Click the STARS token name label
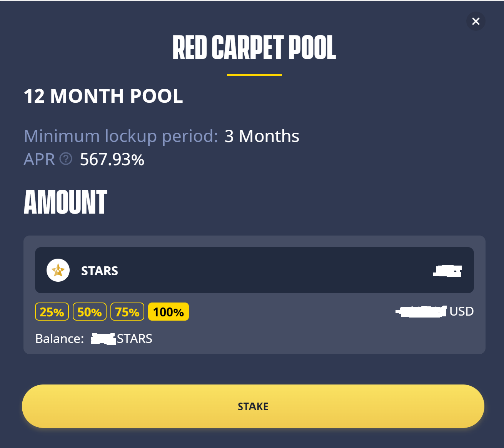 click(100, 271)
